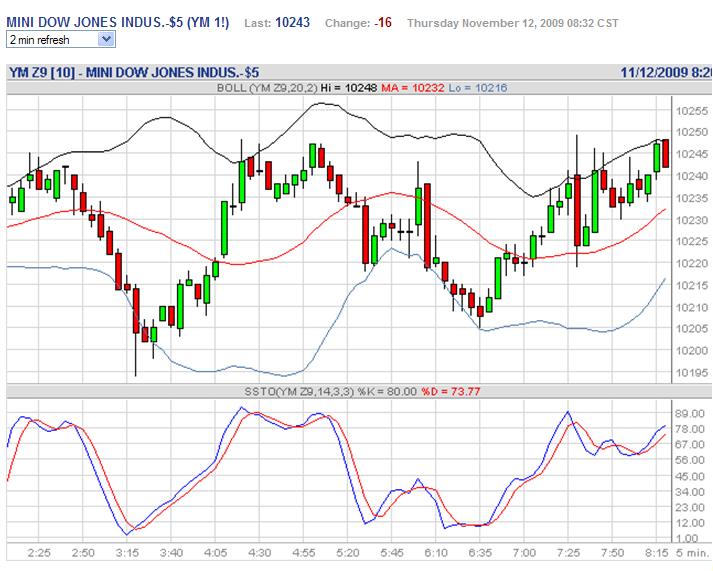Click the 4:55 time axis label
Screen dimensions: 713x571
click(x=303, y=553)
